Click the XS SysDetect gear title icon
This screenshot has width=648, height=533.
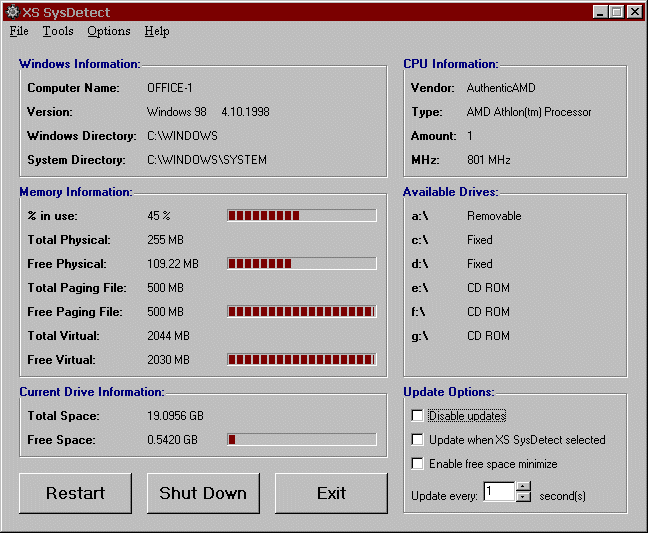pos(13,12)
